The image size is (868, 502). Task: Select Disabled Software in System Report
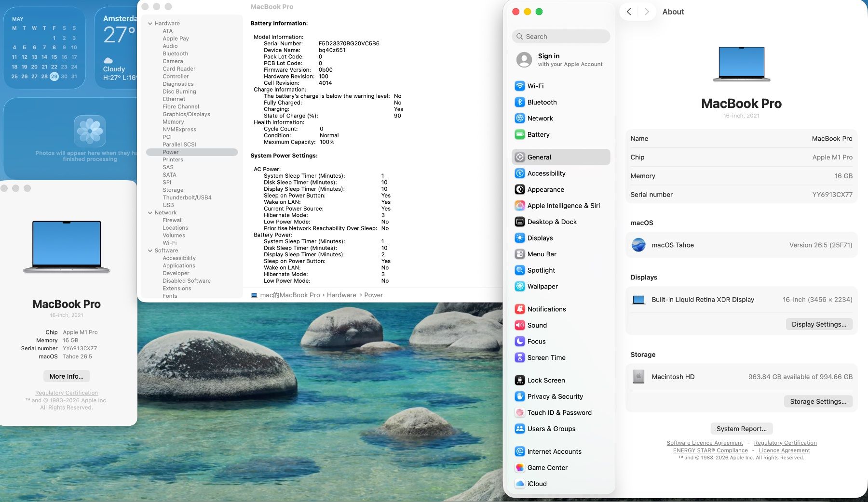pyautogui.click(x=187, y=281)
